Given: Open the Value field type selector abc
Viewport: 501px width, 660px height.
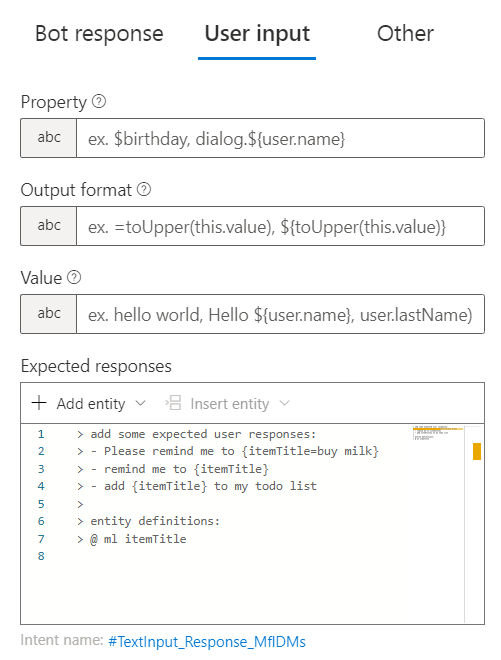Looking at the screenshot, I should 49,314.
